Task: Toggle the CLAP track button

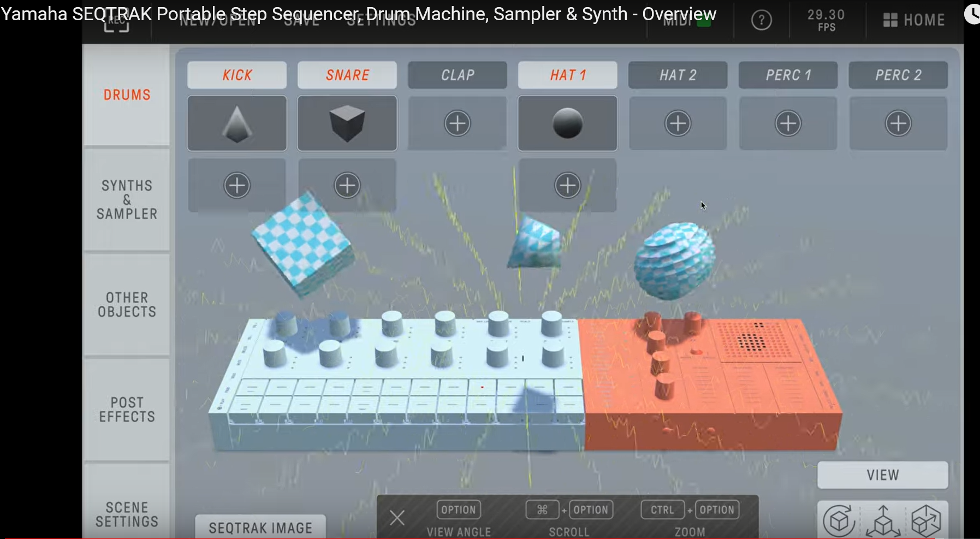Action: 458,75
